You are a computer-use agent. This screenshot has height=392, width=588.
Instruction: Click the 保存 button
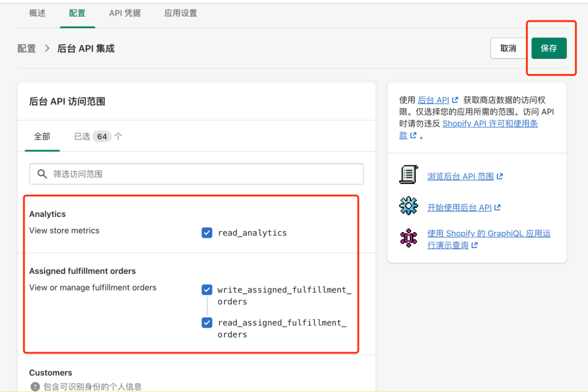pos(549,48)
